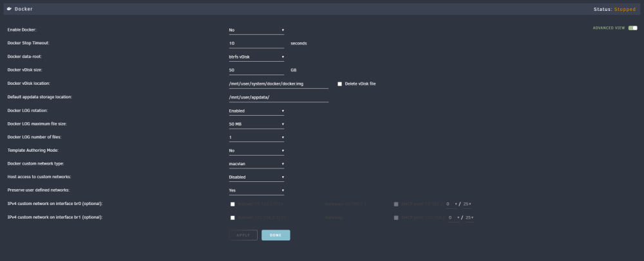Tick the br0 DHCP pool checkbox
644x261 pixels.
coord(396,204)
